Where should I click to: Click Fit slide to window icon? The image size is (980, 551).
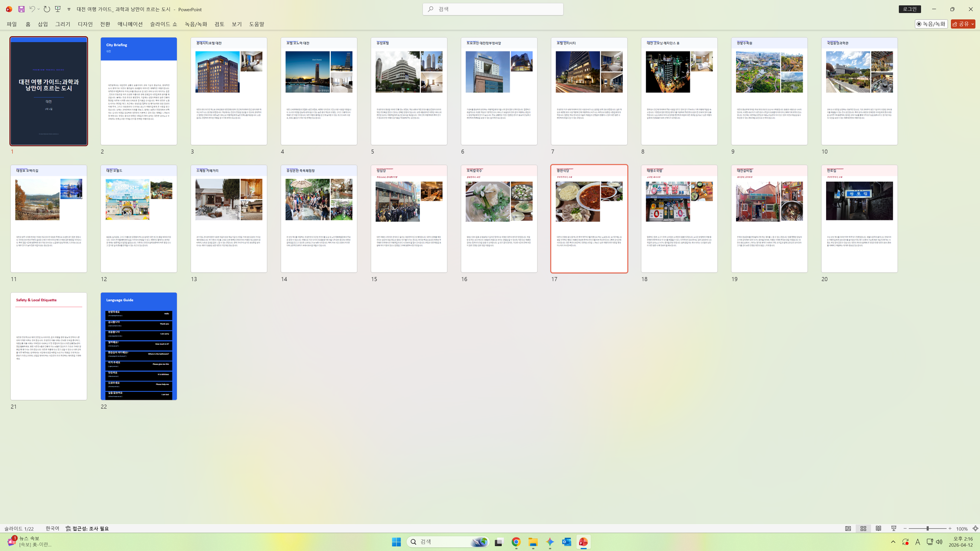[975, 528]
